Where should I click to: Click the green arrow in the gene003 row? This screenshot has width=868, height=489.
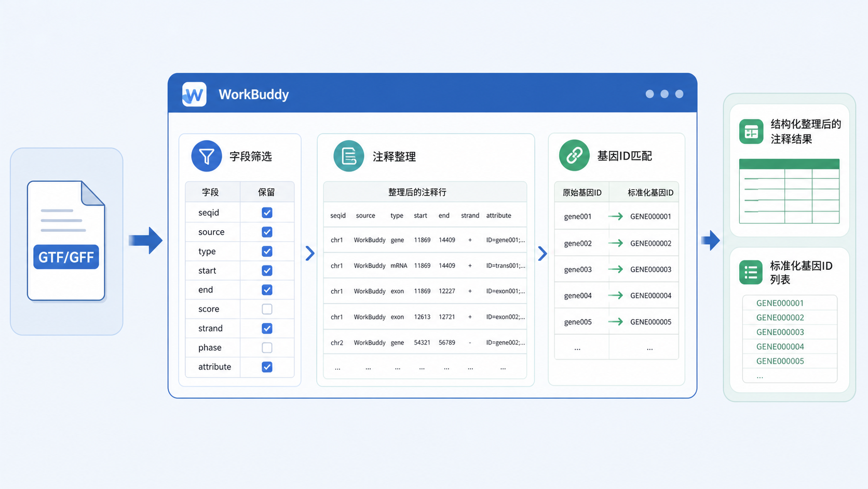(x=616, y=269)
